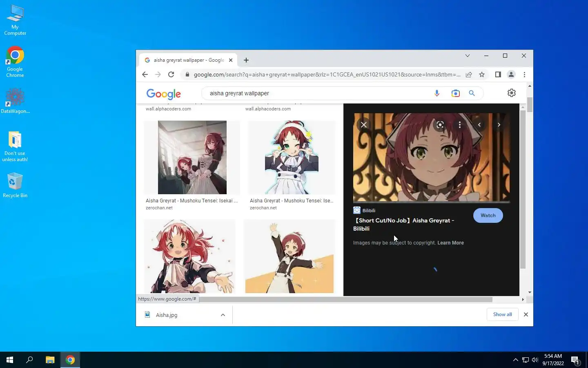588x368 pixels.
Task: Select DataWagon desktop shortcut
Action: click(x=15, y=101)
